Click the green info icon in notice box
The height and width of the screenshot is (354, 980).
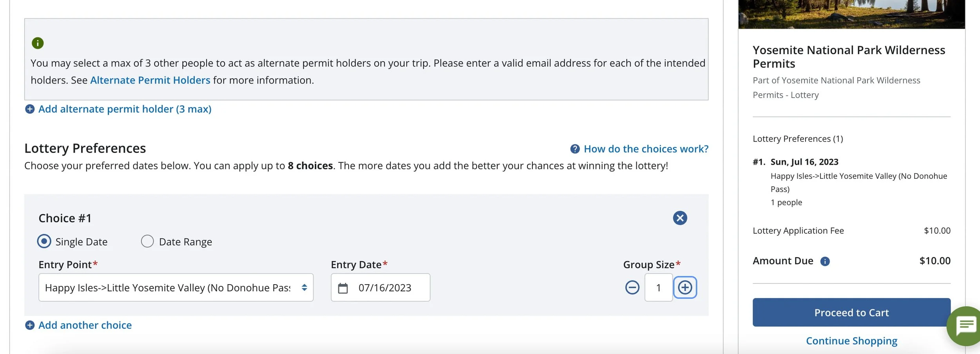click(x=38, y=43)
